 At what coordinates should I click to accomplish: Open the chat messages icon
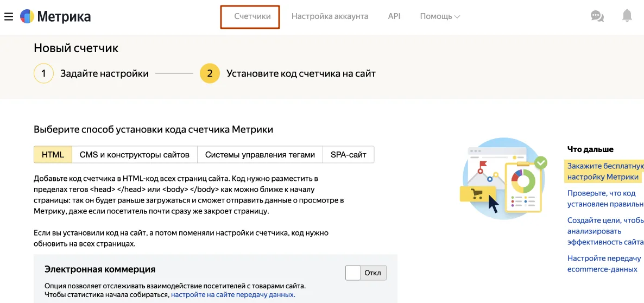pos(597,16)
